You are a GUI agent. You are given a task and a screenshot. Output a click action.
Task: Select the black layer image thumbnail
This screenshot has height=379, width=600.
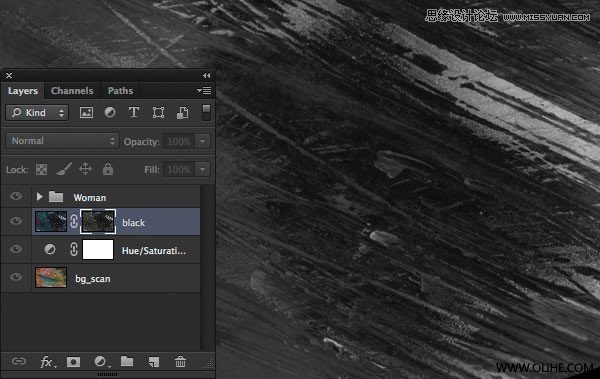point(51,221)
